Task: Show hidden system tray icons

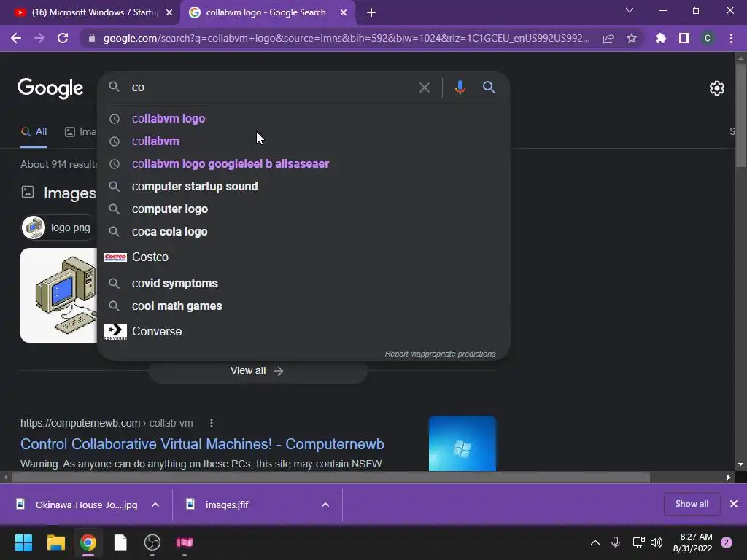Action: [x=595, y=542]
